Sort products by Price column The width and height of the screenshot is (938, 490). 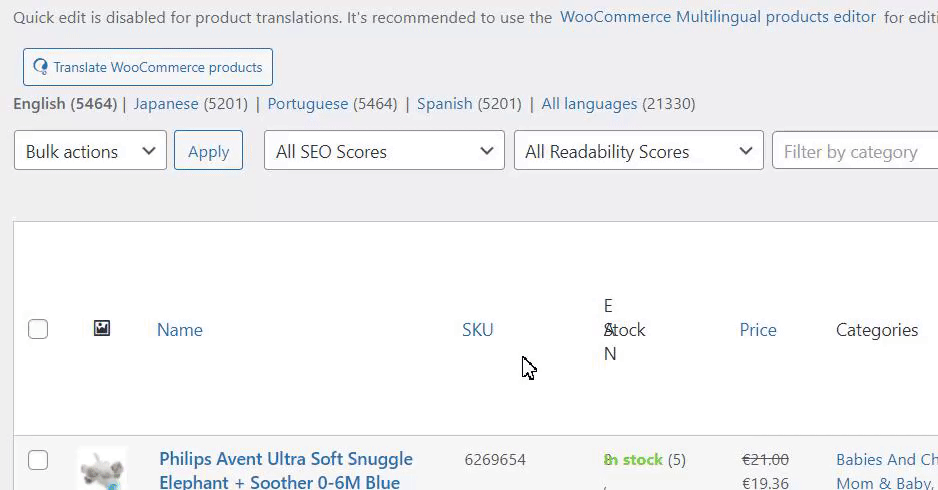[758, 330]
